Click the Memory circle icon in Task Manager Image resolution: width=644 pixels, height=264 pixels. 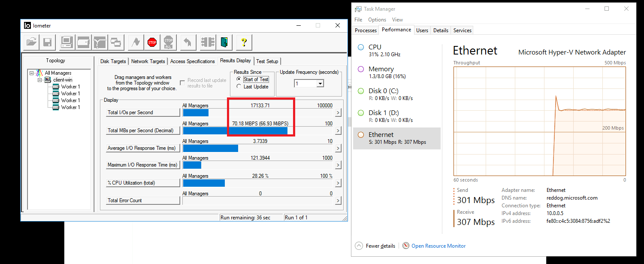pos(361,69)
